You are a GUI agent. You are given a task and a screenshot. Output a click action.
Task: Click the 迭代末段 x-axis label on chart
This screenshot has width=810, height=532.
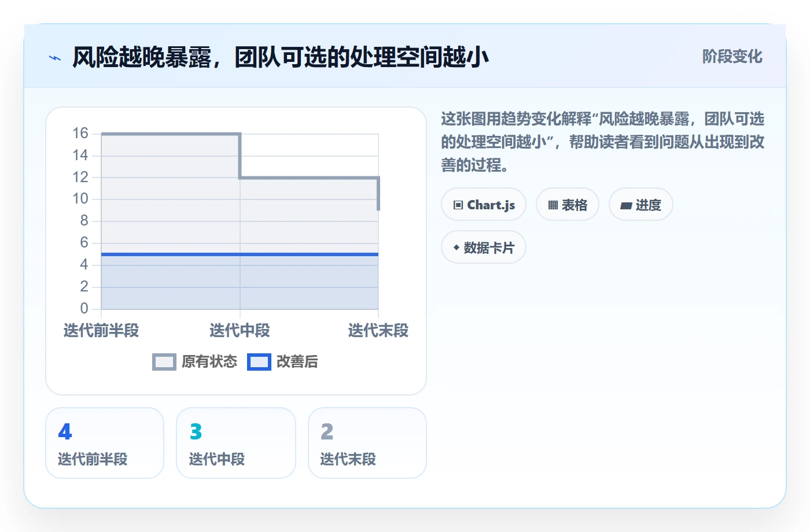coord(378,331)
